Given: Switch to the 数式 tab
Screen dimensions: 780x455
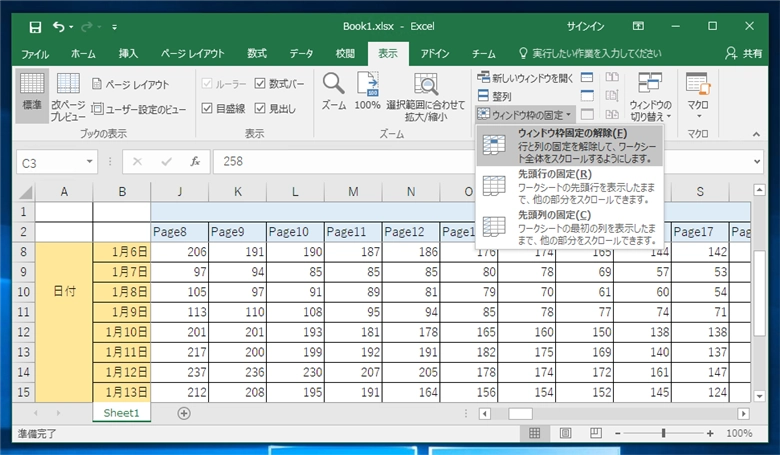Looking at the screenshot, I should tap(257, 54).
